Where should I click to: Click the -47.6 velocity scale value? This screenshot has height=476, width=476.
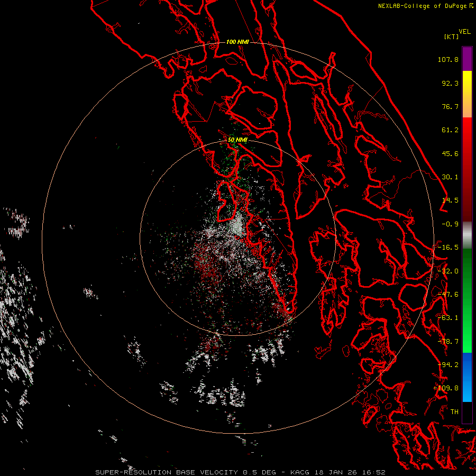point(448,295)
